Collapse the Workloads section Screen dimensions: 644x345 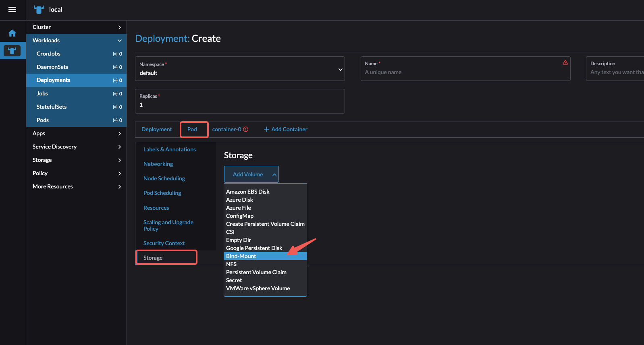(x=77, y=40)
